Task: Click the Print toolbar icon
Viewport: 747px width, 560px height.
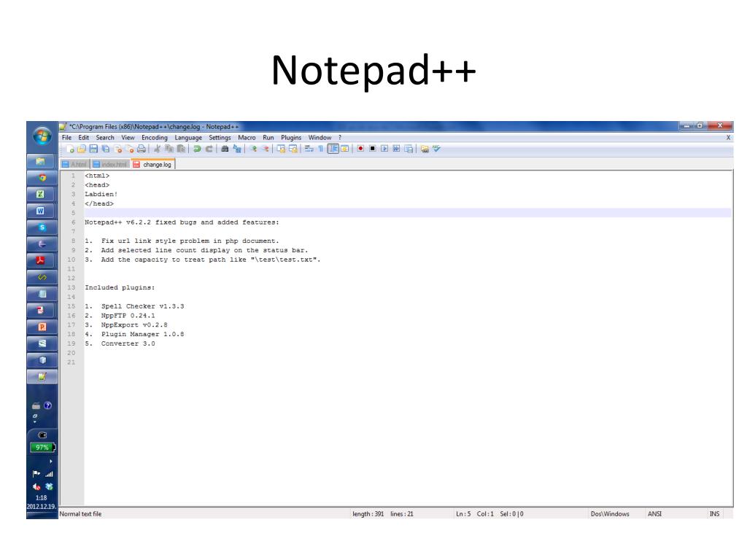Action: click(x=142, y=149)
